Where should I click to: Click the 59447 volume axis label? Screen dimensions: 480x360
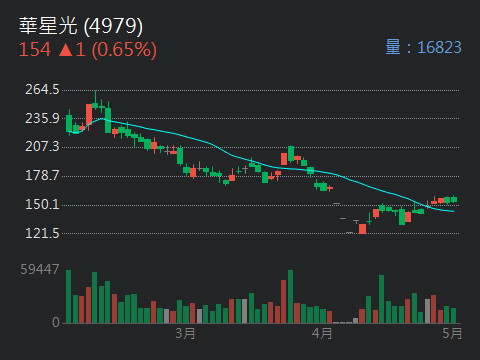(x=40, y=269)
